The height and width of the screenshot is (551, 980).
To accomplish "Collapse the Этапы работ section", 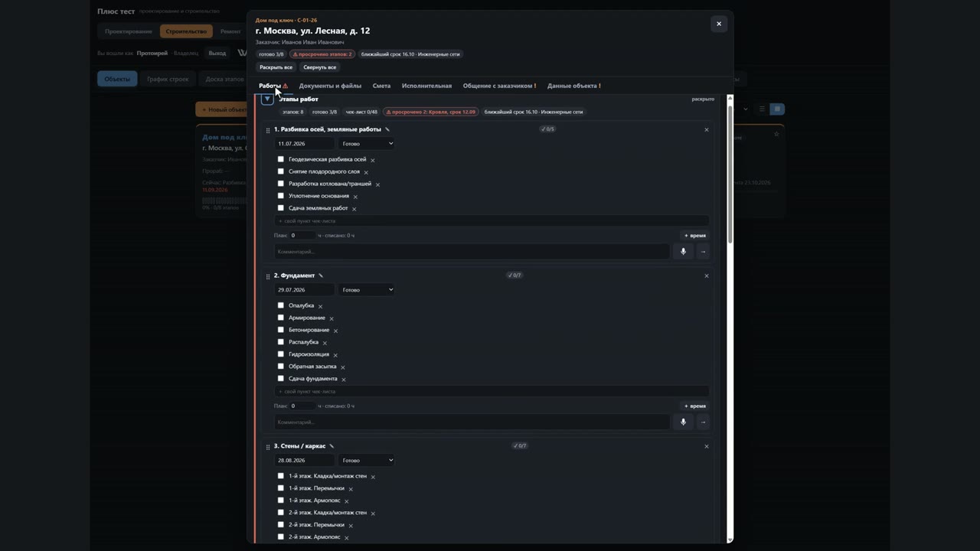I will (267, 99).
